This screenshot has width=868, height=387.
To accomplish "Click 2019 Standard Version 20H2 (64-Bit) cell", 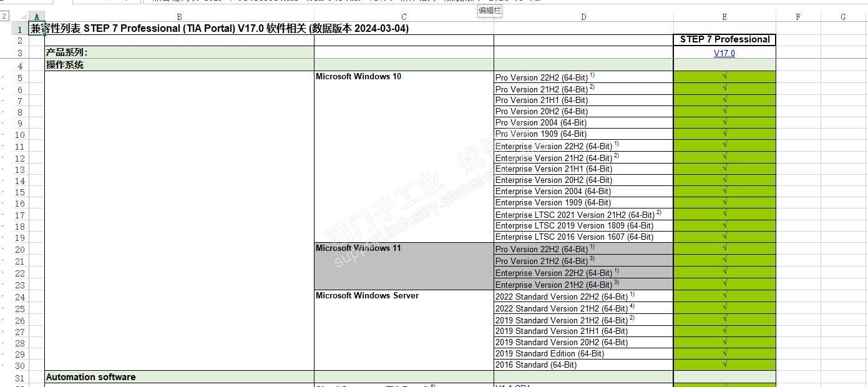I will [x=583, y=343].
